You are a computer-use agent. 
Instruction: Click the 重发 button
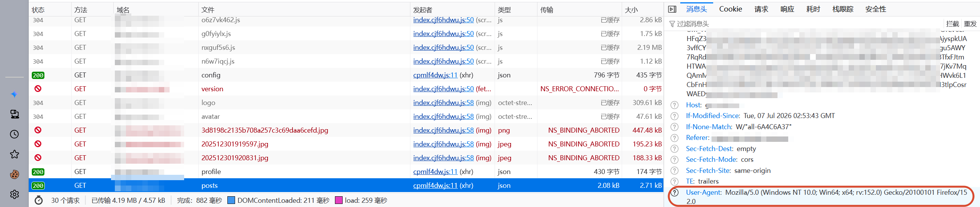tap(970, 24)
